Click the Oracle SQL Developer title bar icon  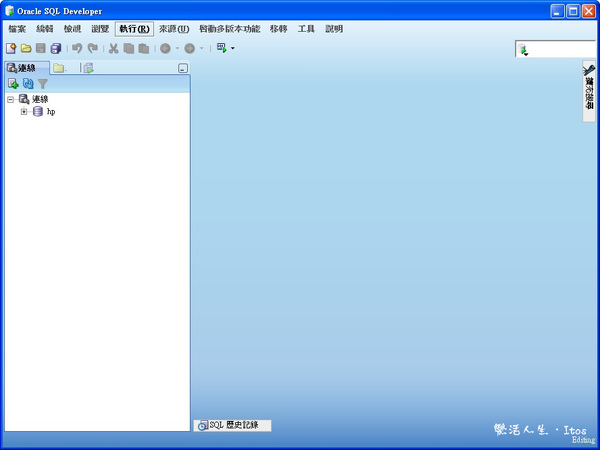(9, 11)
